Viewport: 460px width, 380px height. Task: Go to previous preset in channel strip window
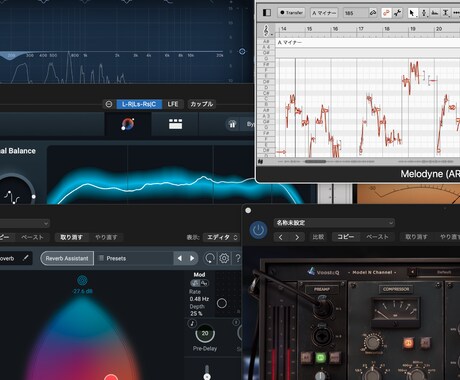click(280, 237)
